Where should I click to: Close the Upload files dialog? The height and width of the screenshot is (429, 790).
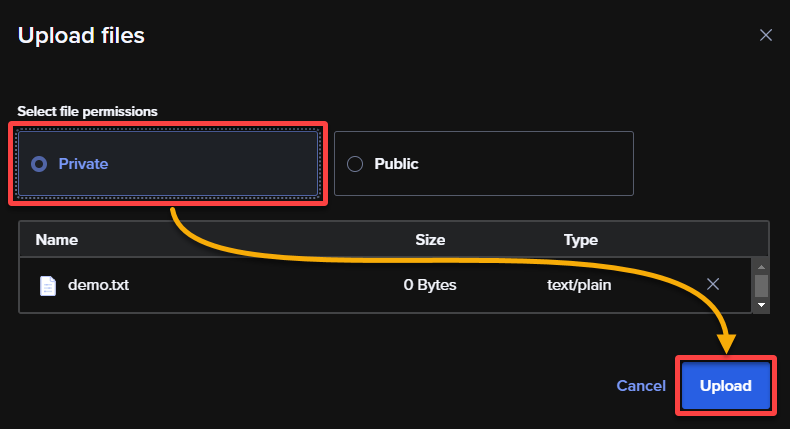pos(766,35)
